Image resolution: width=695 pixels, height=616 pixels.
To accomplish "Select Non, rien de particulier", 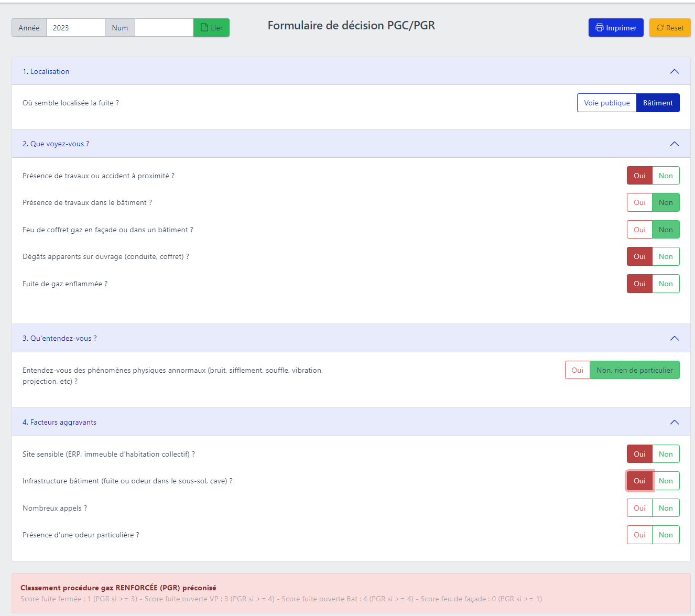I will point(635,370).
